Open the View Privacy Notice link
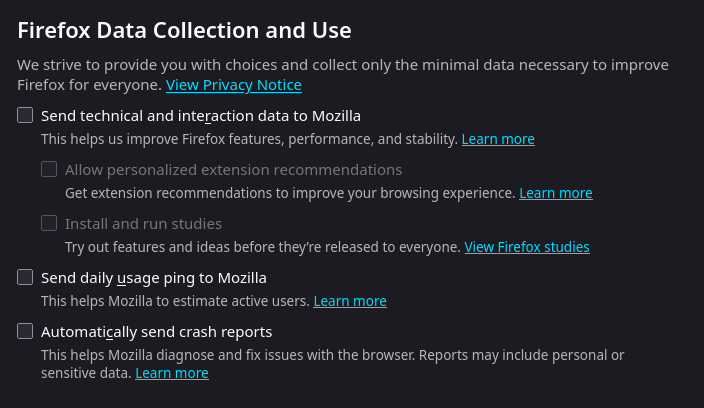704x408 pixels. (x=233, y=85)
